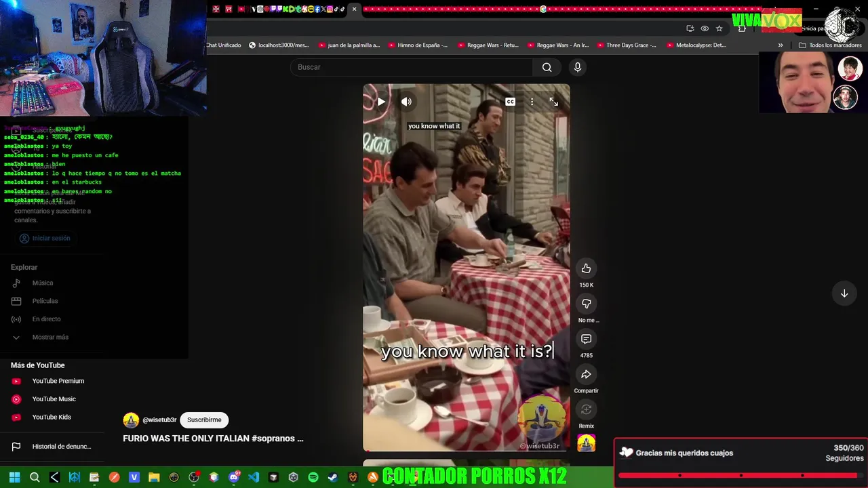Open Spotify from the taskbar
Viewport: 868px width, 488px height.
pyautogui.click(x=313, y=477)
